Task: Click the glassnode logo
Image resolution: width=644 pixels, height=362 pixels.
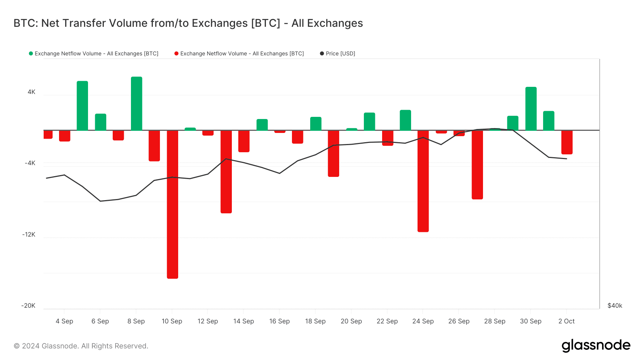Action: 596,346
